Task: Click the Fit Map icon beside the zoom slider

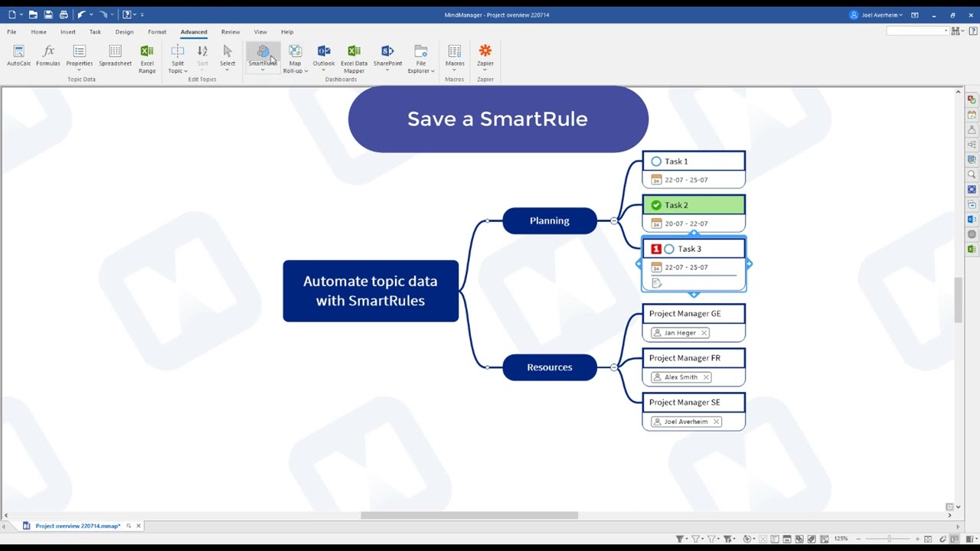Action: (x=928, y=539)
